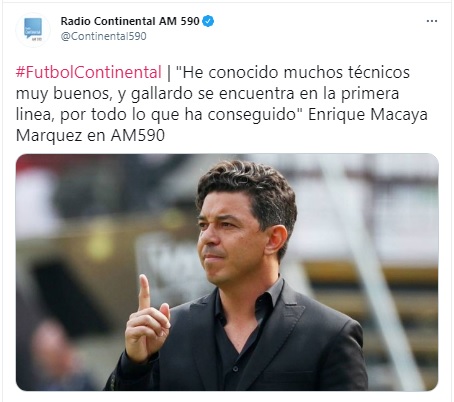The height and width of the screenshot is (402, 454).
Task: Click the name "Enrique Macaya" in tweet
Action: tap(368, 115)
